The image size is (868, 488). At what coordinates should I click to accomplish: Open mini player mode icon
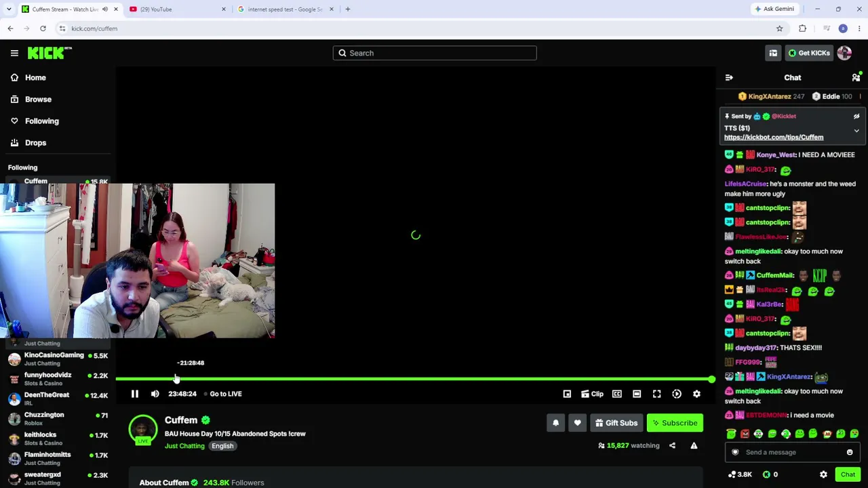[567, 394]
